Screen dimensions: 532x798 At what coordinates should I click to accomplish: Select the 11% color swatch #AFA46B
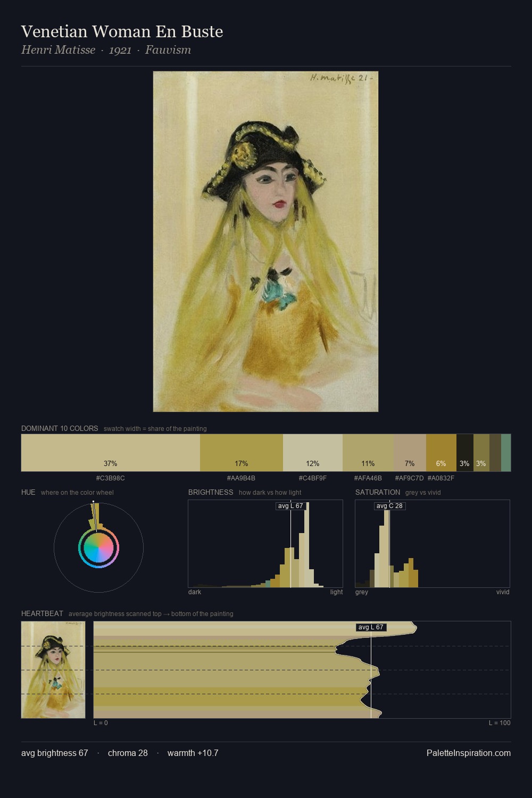tap(368, 453)
